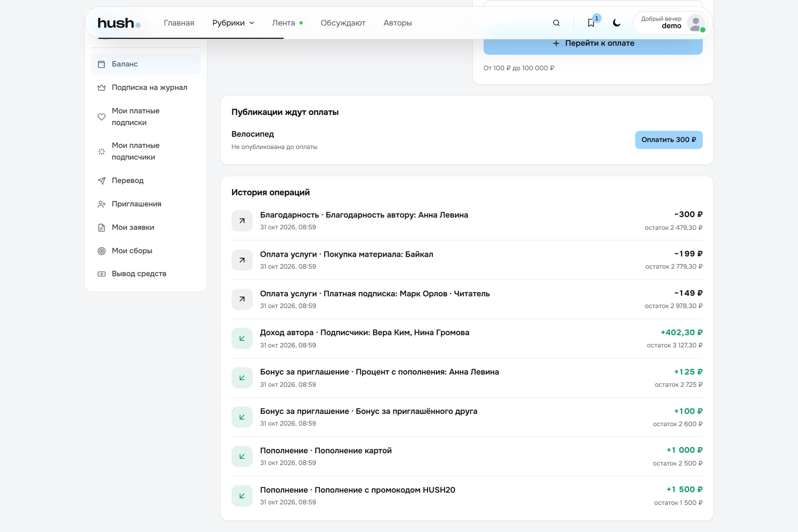This screenshot has height=532, width=798.
Task: Open Обсуждают in navigation
Action: click(x=343, y=23)
